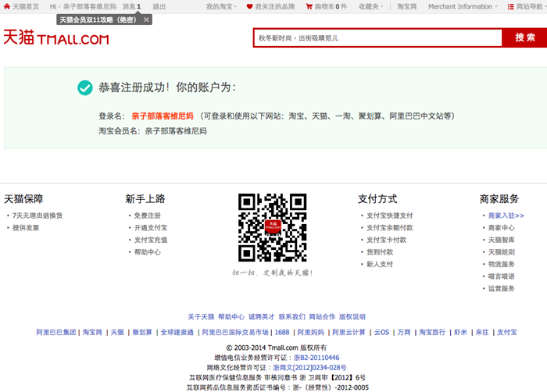The width and height of the screenshot is (547, 392).
Task: Open 阿里巴巴国际交易市场 footer link
Action: point(235,333)
